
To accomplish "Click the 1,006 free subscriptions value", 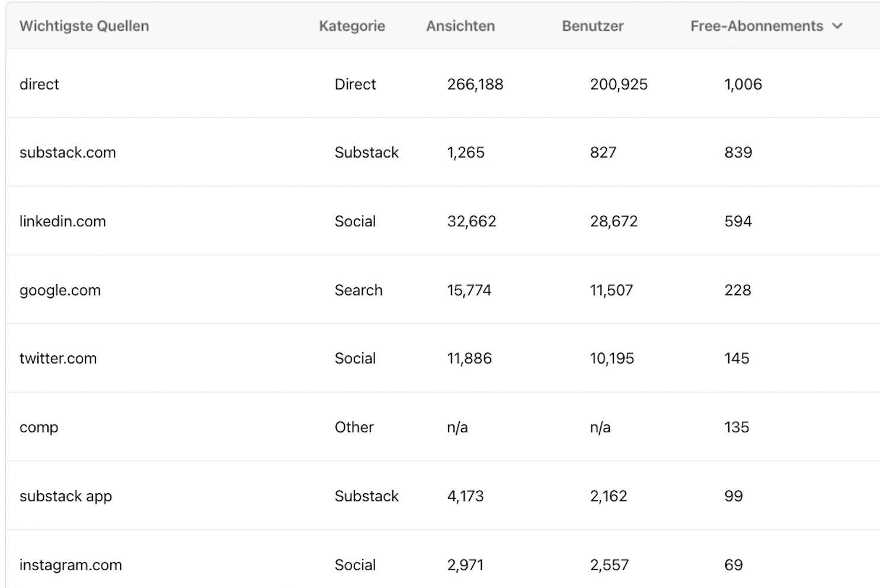I will point(743,84).
